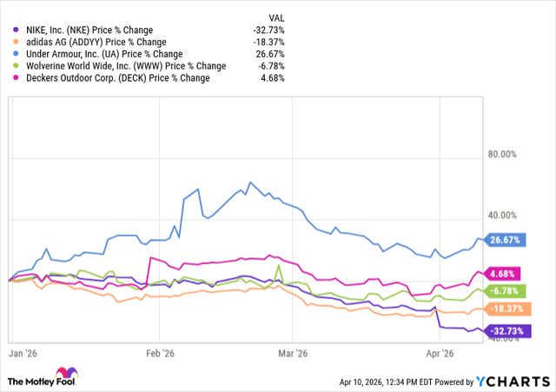Click the -18.37% adidas end label
Image resolution: width=556 pixels, height=392 pixels.
point(506,309)
